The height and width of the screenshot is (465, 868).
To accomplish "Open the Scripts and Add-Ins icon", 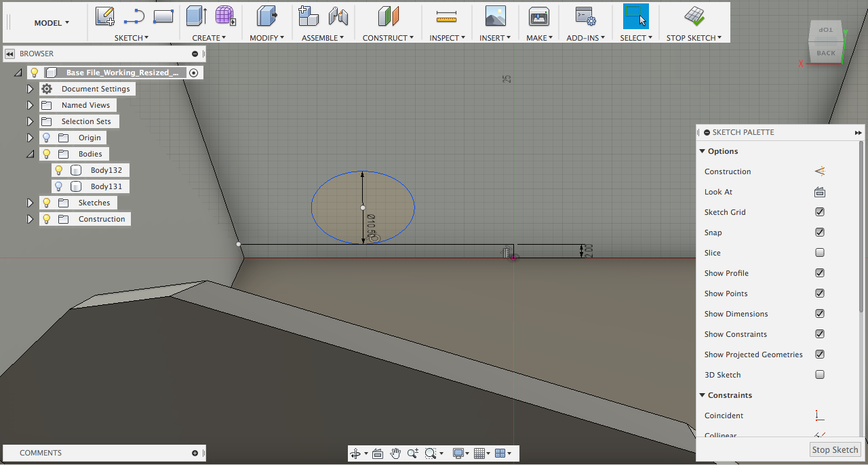I will tap(585, 16).
